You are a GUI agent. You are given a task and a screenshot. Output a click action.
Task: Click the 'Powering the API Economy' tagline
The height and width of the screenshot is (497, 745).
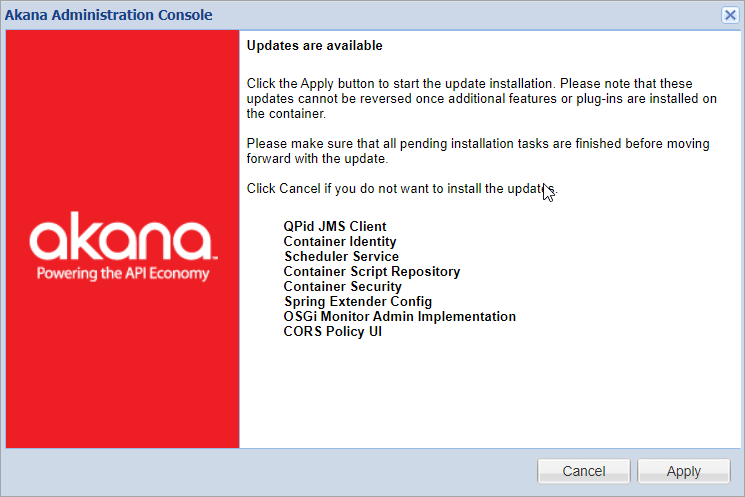click(122, 273)
